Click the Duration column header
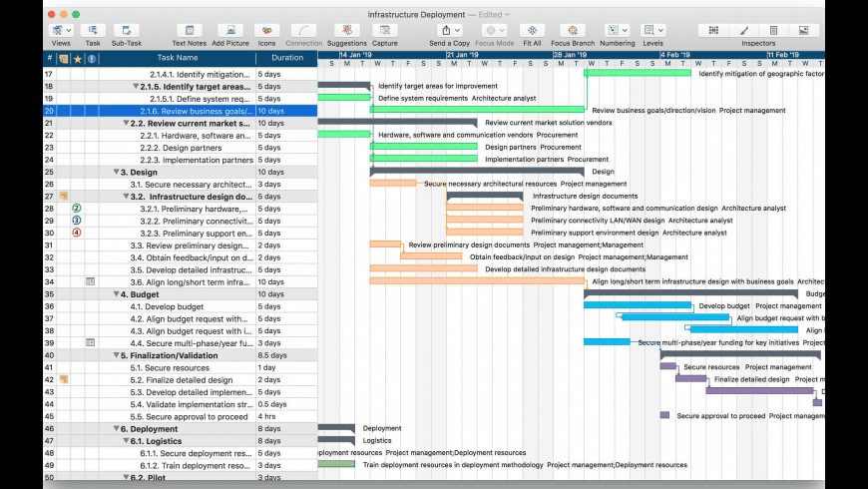This screenshot has width=868, height=489. pos(286,58)
